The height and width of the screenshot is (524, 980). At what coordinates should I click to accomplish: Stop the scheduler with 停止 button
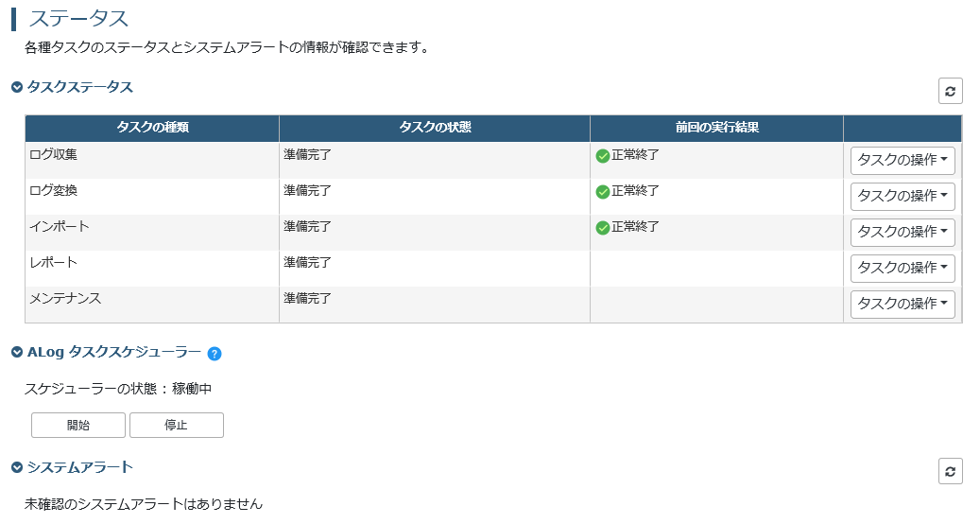177,426
